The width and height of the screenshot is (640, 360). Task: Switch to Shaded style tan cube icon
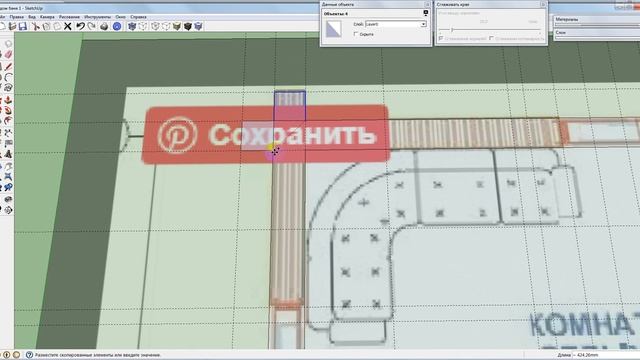click(x=177, y=27)
